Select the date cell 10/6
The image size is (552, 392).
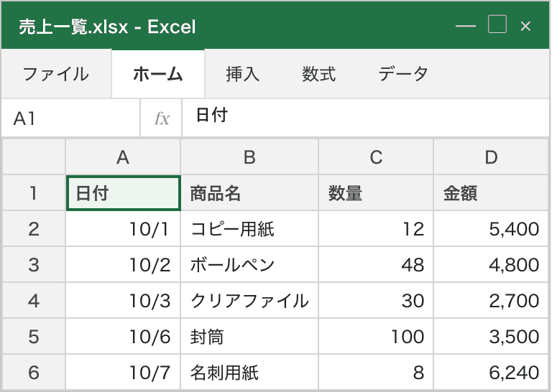[x=123, y=337]
